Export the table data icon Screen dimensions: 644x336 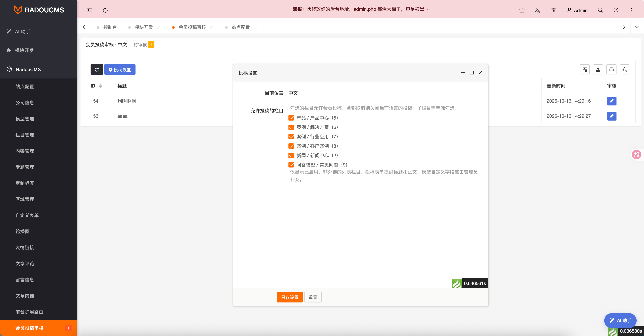pyautogui.click(x=598, y=70)
